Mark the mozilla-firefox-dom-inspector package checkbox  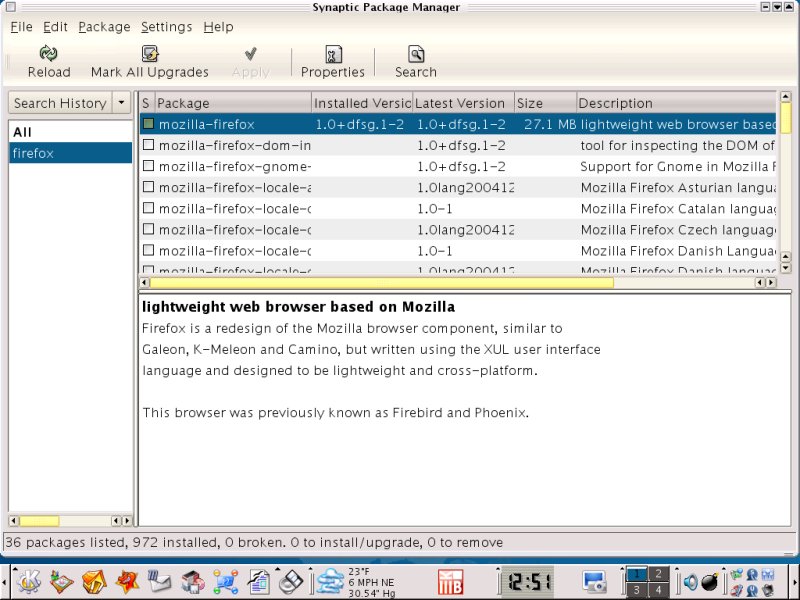point(148,146)
